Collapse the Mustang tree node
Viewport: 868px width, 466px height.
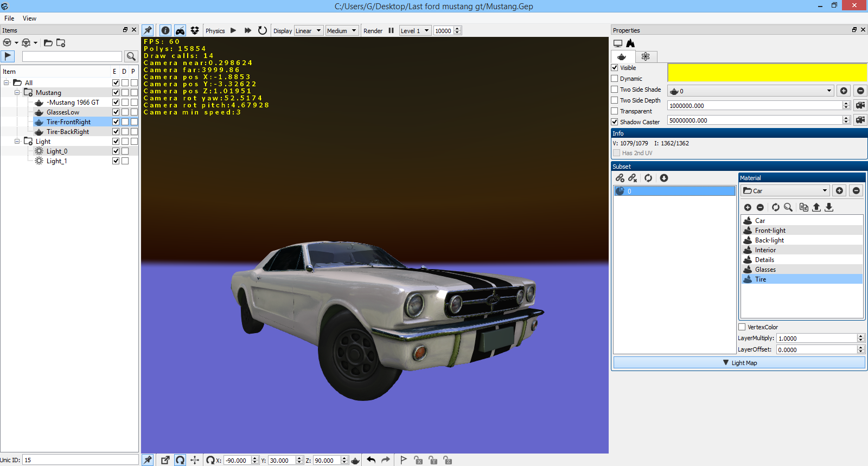[17, 93]
